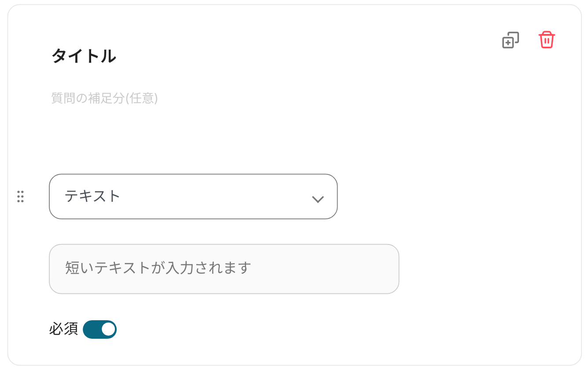Select the grey short-text answer preview field

pyautogui.click(x=224, y=269)
